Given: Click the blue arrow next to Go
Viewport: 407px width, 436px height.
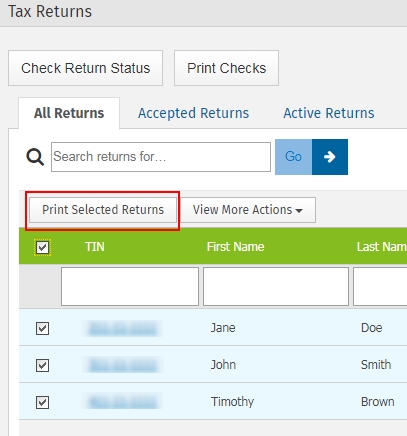Looking at the screenshot, I should coord(330,157).
